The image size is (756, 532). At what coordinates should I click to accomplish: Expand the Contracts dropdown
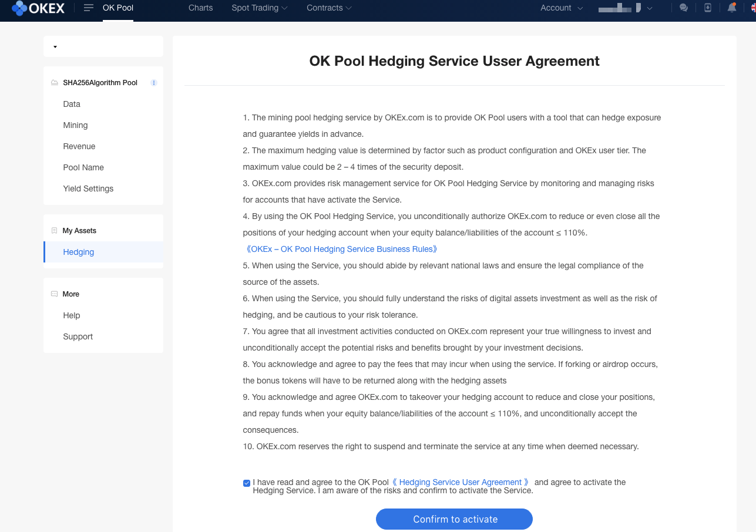tap(329, 8)
